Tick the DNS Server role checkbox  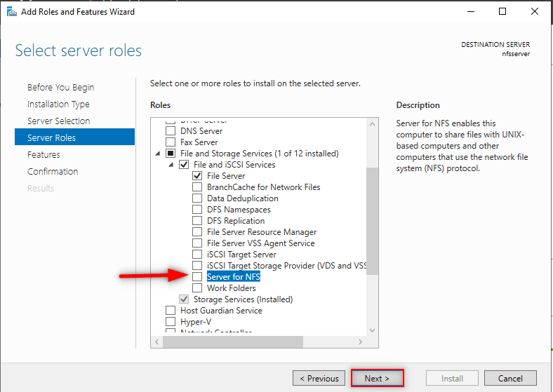(x=170, y=131)
